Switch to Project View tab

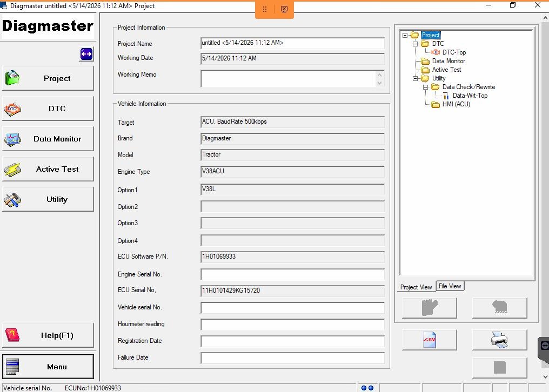[416, 287]
